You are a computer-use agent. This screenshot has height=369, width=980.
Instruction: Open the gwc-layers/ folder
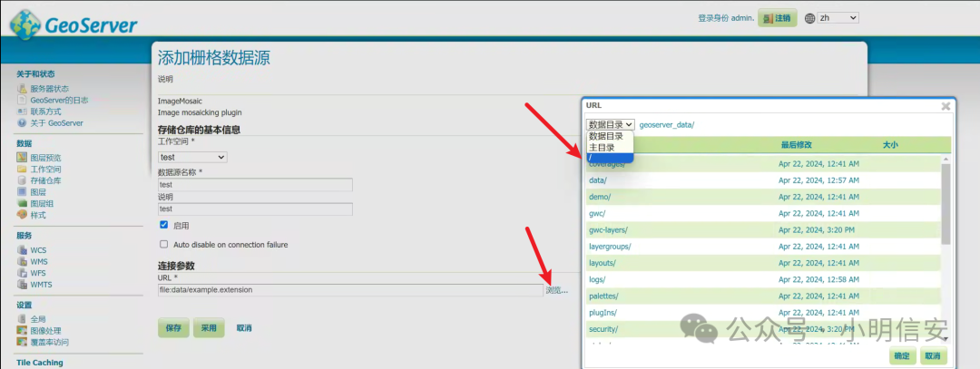(x=608, y=229)
